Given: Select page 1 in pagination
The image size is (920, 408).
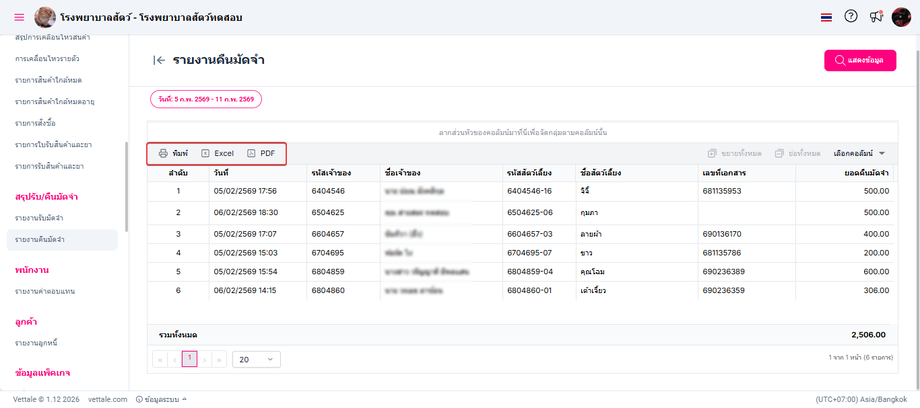Looking at the screenshot, I should (x=190, y=359).
